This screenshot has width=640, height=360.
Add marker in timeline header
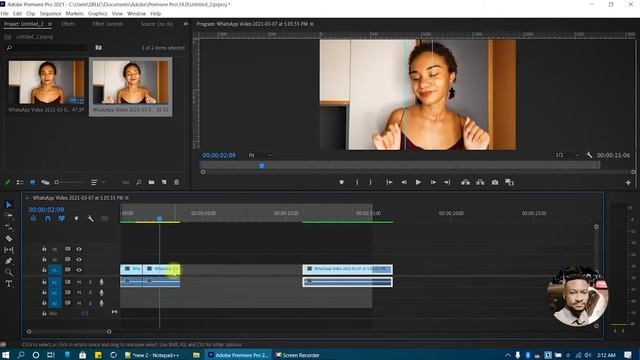(x=76, y=219)
